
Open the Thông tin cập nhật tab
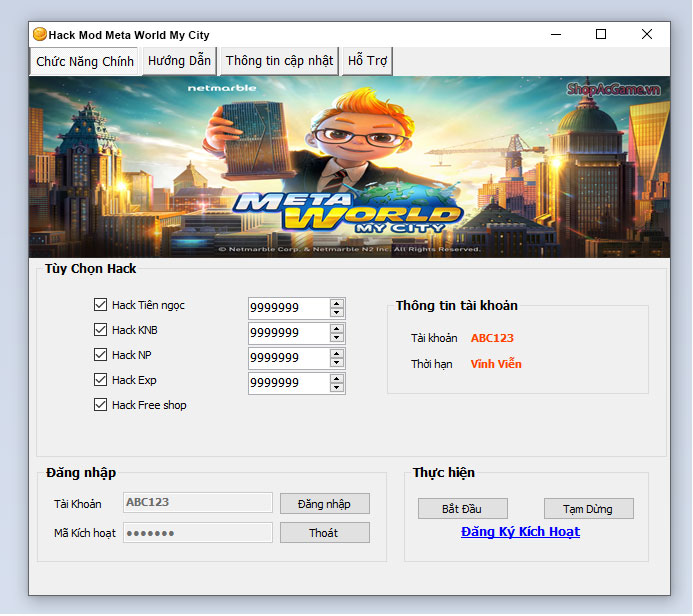[x=279, y=61]
